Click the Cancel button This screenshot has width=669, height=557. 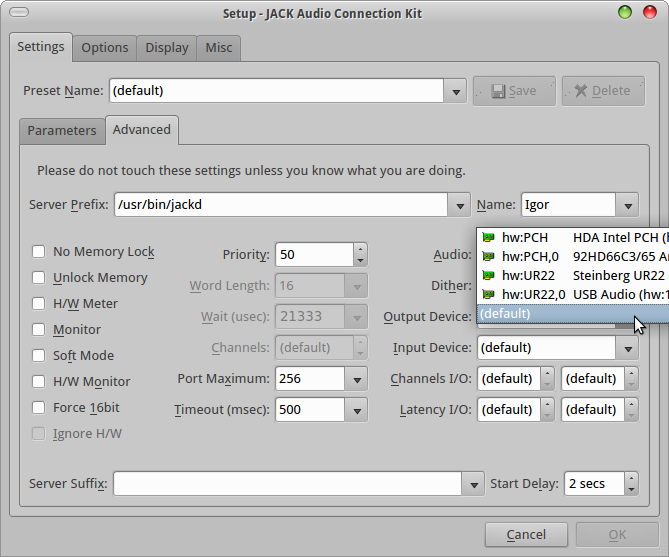[x=526, y=535]
